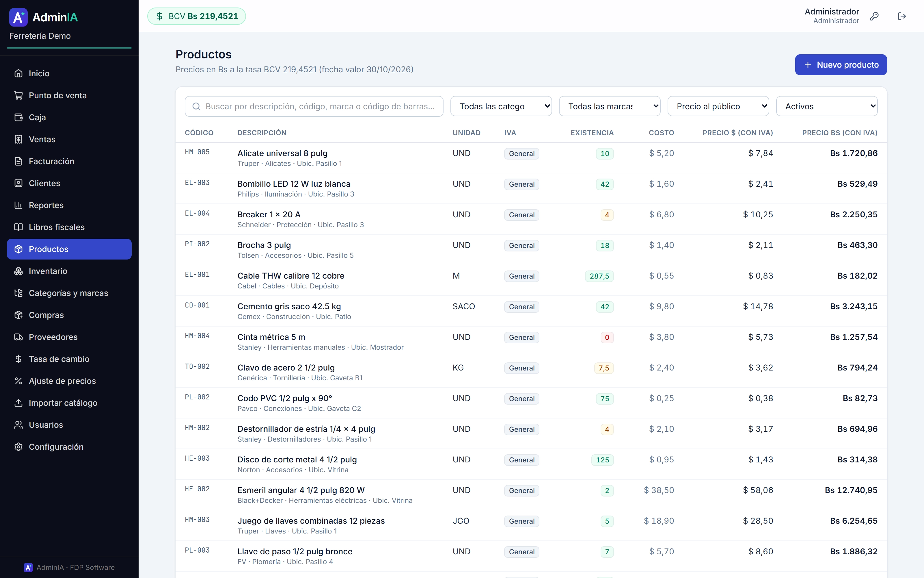Click the Reportes bar chart icon
924x578 pixels.
click(x=18, y=205)
